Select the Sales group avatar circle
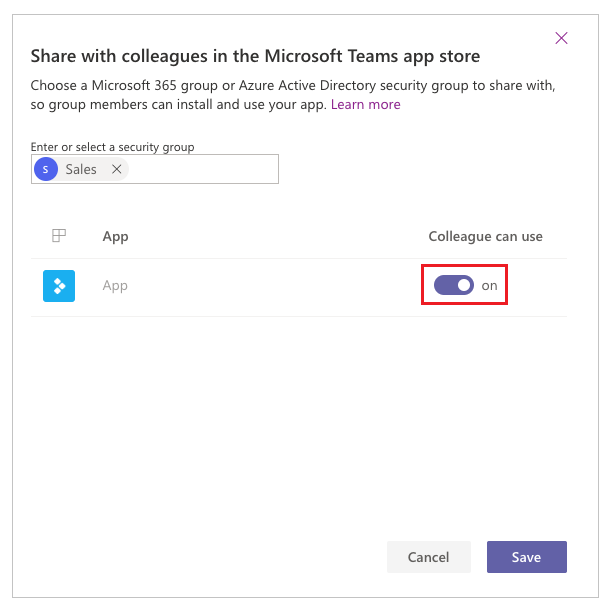613x611 pixels. pyautogui.click(x=46, y=169)
